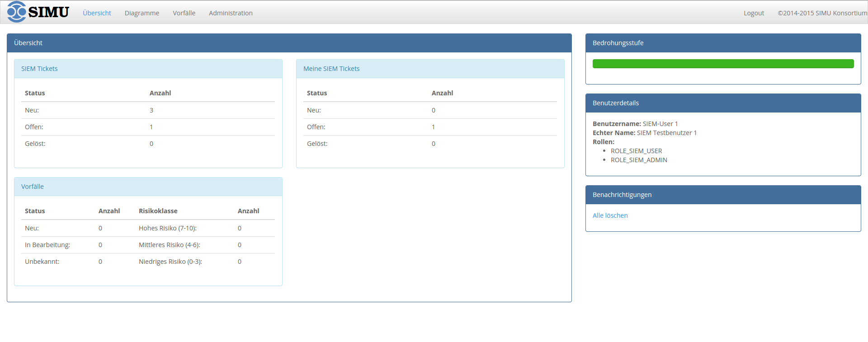Click Niedriges Risiko (0-3) entry
Image resolution: width=868 pixels, height=342 pixels.
coord(170,262)
